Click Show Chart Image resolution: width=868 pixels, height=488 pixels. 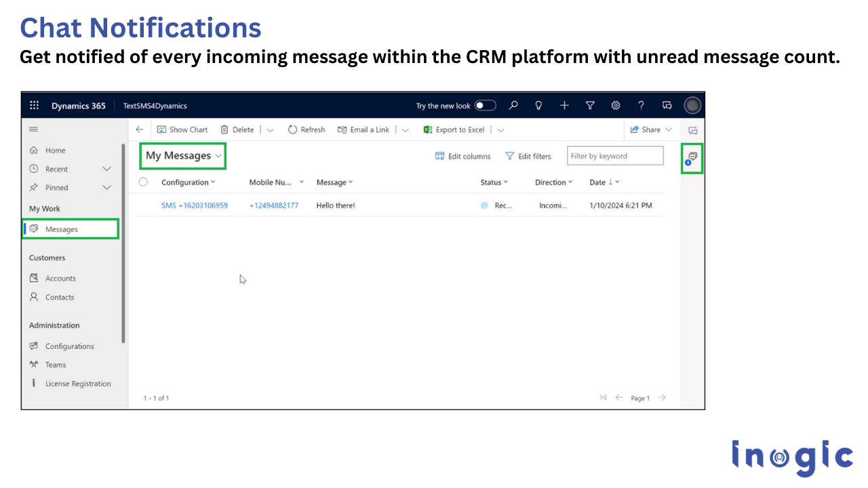(x=182, y=129)
